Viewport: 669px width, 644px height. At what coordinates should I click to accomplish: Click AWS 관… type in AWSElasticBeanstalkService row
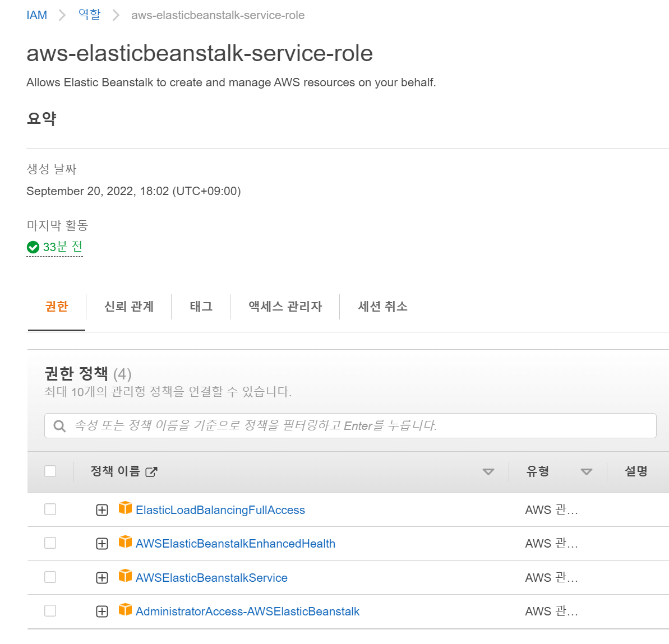pos(551,577)
